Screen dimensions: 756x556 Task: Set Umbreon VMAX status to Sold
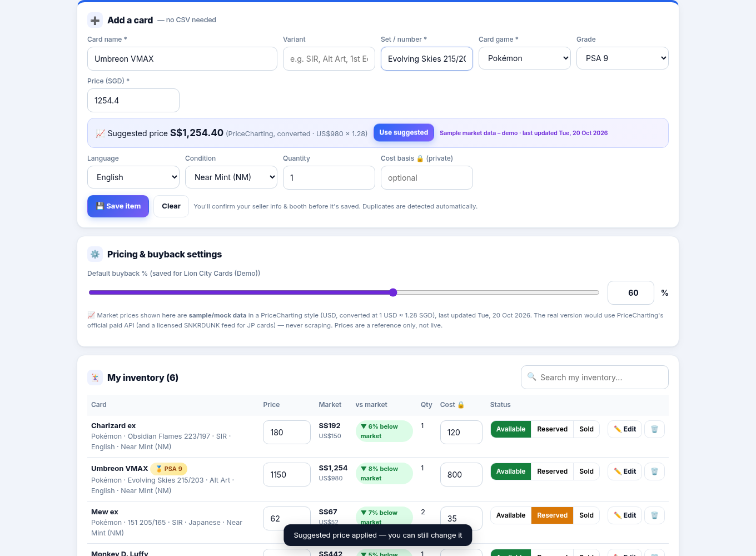pyautogui.click(x=586, y=471)
